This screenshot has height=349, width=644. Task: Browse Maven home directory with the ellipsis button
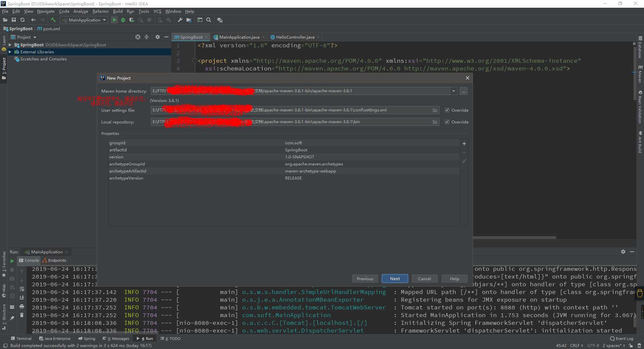click(464, 91)
